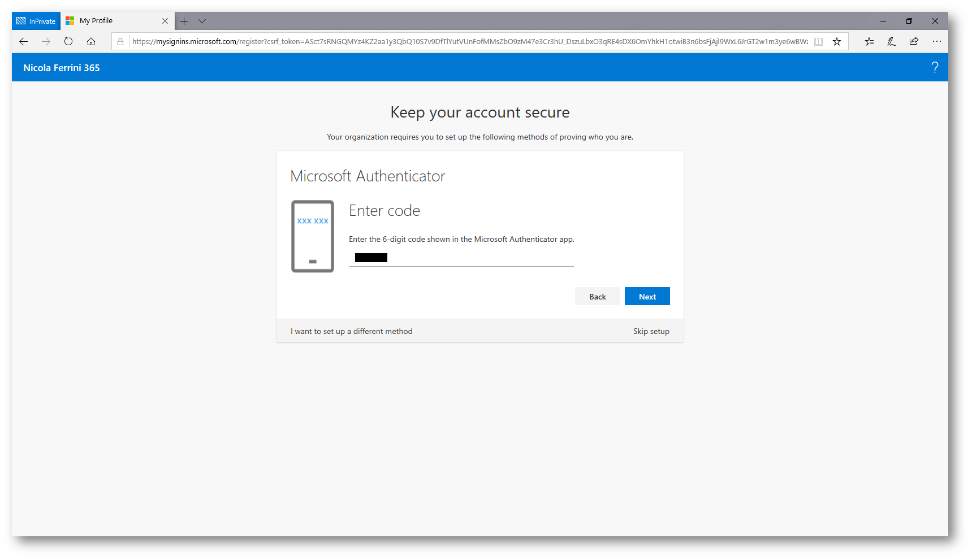Image resolution: width=972 pixels, height=560 pixels.
Task: Click the browser Back arrow
Action: (23, 41)
